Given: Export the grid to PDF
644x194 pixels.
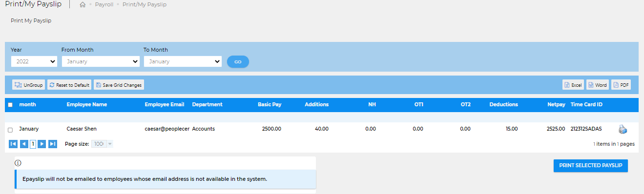Looking at the screenshot, I should pyautogui.click(x=621, y=85).
